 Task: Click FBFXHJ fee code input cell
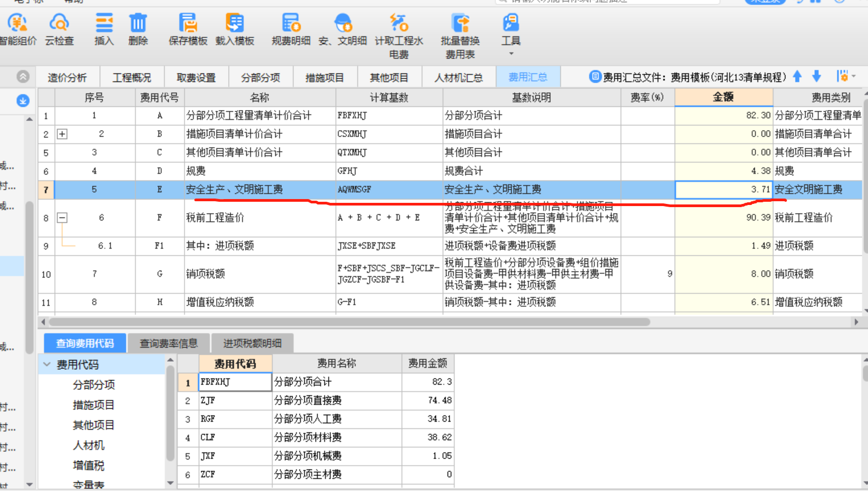click(x=235, y=382)
